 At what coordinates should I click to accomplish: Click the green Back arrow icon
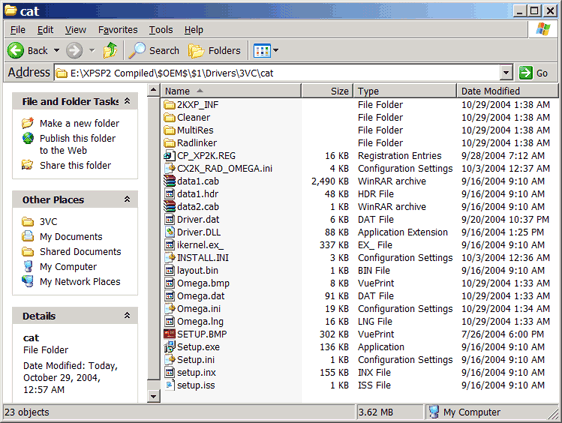(15, 51)
